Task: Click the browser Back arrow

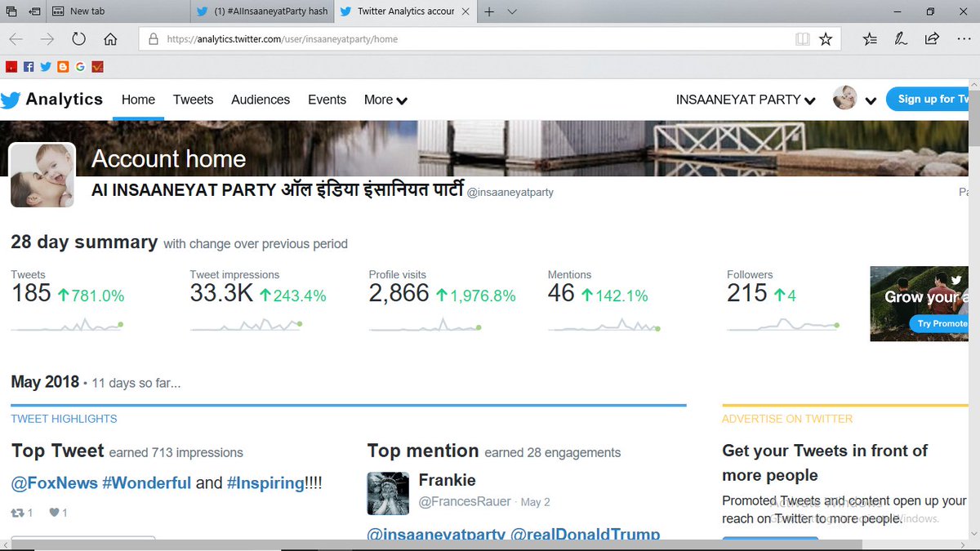Action: click(16, 38)
